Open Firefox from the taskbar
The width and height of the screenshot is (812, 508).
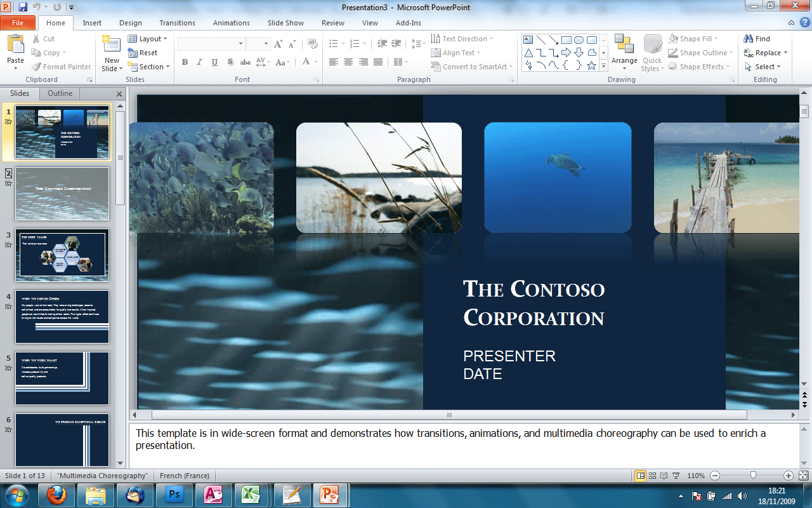click(58, 495)
